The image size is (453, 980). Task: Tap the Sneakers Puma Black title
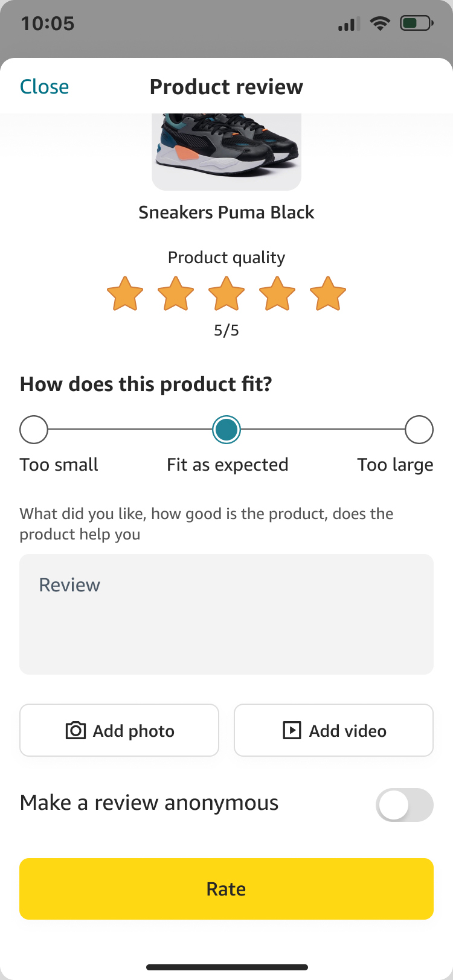[x=226, y=212]
